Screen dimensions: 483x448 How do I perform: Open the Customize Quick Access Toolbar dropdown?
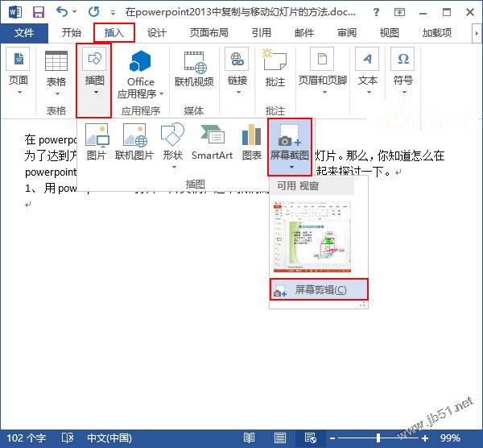113,13
